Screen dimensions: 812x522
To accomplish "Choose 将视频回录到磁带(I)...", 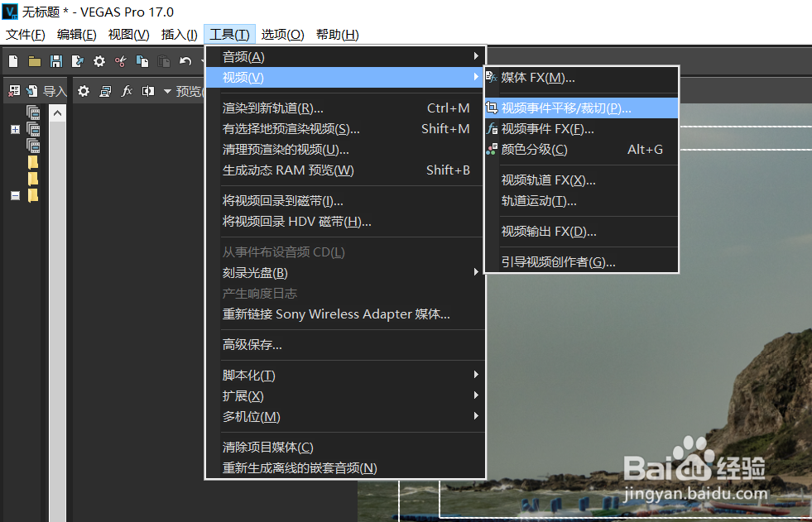I will pyautogui.click(x=345, y=201).
